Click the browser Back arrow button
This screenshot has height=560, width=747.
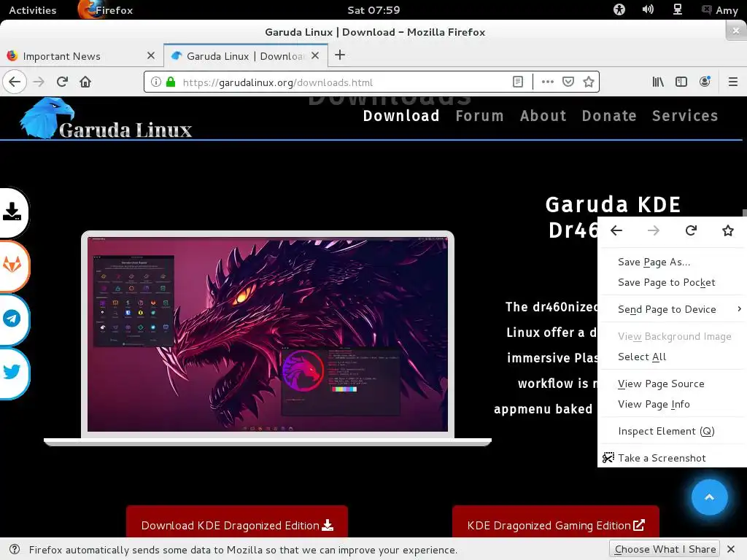[15, 82]
